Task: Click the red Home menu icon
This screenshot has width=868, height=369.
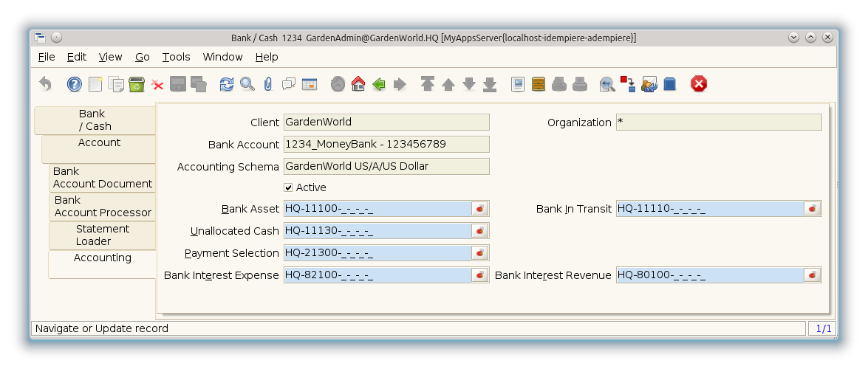Action: pos(358,84)
